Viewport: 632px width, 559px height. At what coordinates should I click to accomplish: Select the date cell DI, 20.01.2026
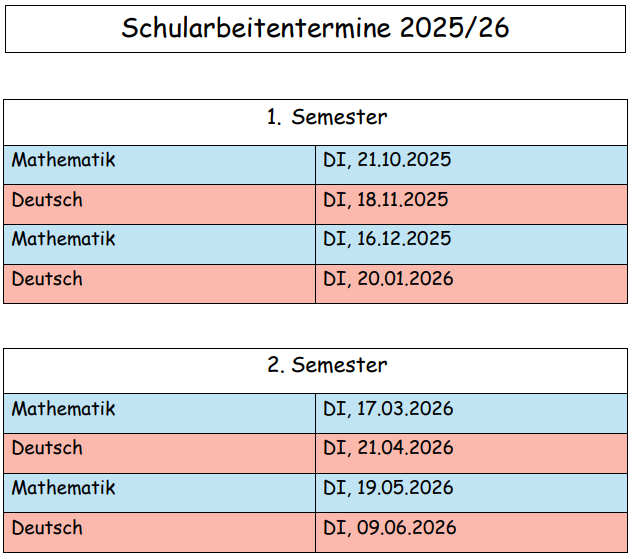click(388, 279)
